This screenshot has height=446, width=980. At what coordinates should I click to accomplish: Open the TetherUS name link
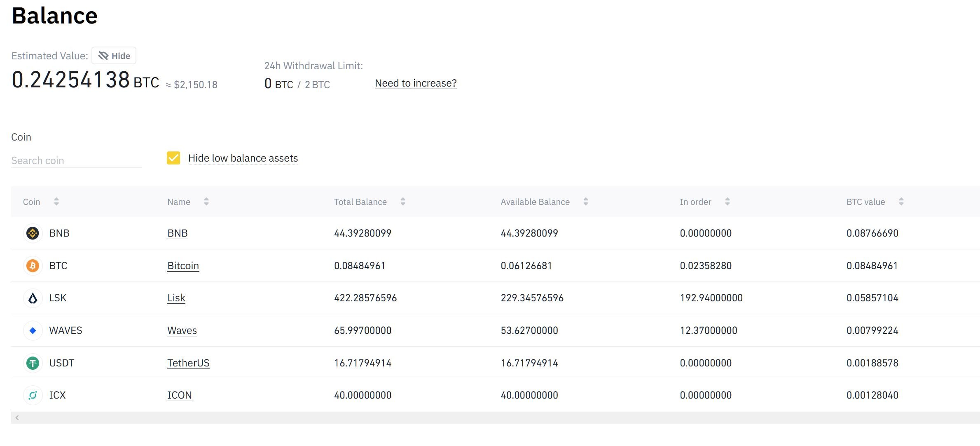(x=188, y=363)
